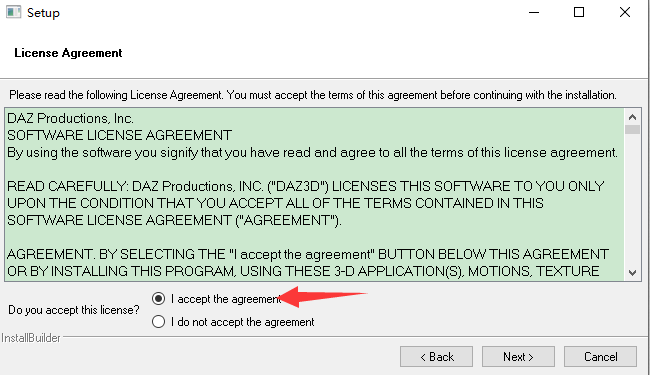Screen dimensions: 650x375
Task: Click the "License Agreement" page heading
Action: pos(68,53)
